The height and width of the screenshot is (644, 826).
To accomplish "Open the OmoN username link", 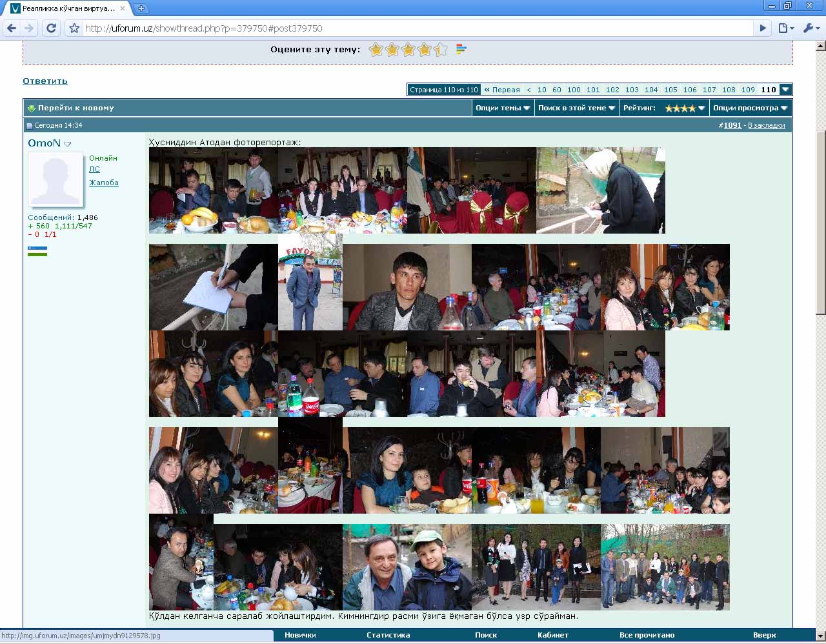I will (x=44, y=143).
